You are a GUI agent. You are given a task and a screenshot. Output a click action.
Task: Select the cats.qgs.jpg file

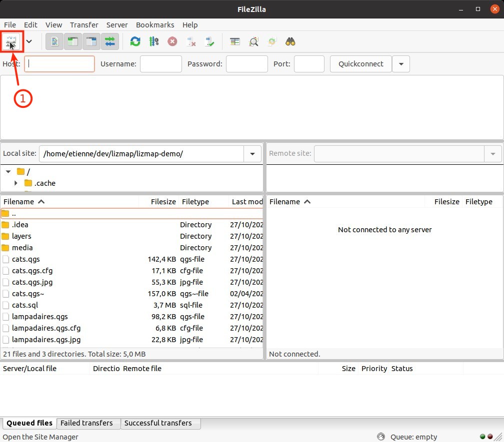click(x=132, y=282)
